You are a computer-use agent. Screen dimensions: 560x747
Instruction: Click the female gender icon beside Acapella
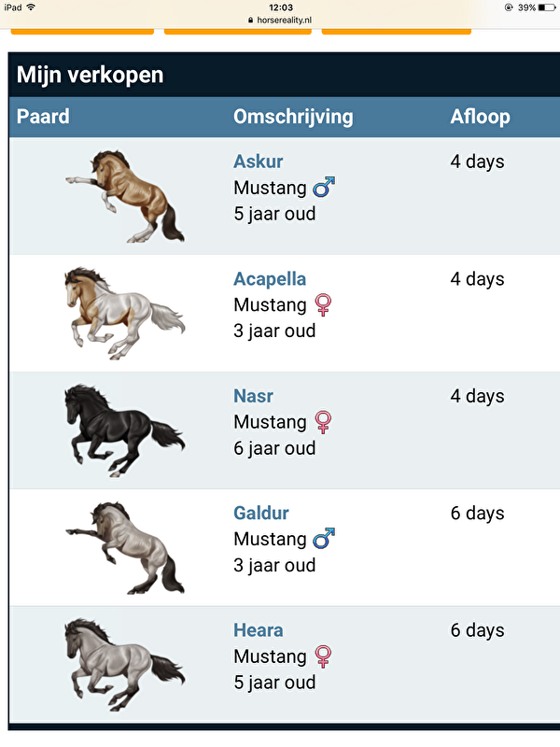(x=322, y=304)
